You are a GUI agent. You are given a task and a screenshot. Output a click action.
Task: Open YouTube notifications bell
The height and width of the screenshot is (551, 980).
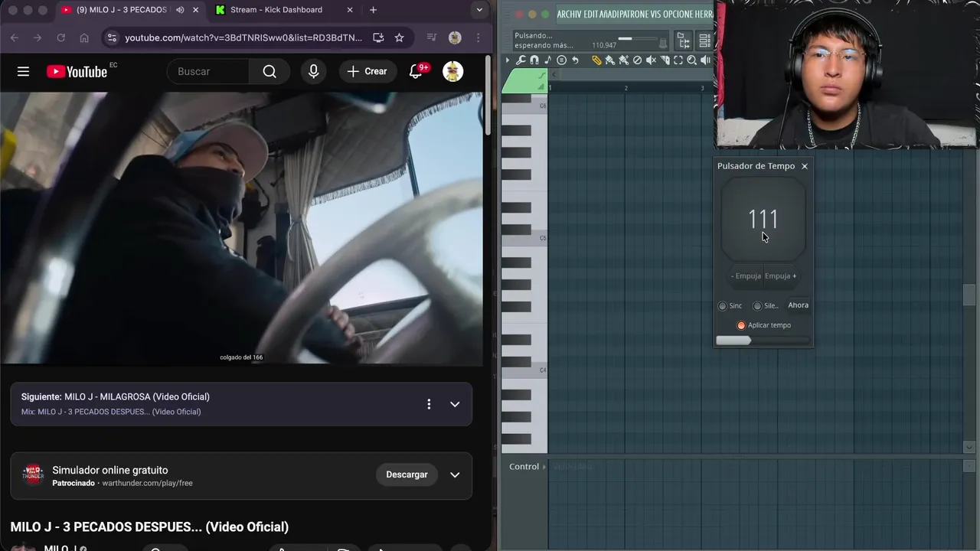416,71
